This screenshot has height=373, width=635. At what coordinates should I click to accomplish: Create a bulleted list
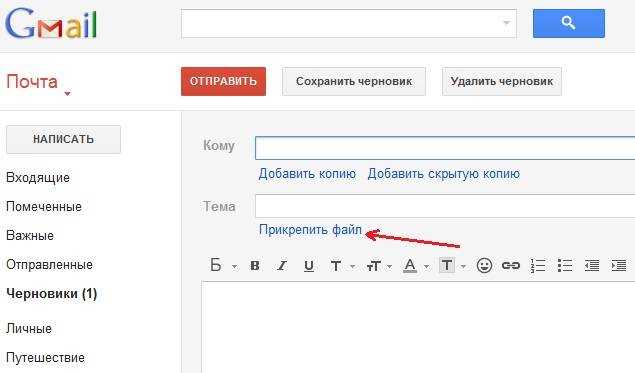(565, 266)
